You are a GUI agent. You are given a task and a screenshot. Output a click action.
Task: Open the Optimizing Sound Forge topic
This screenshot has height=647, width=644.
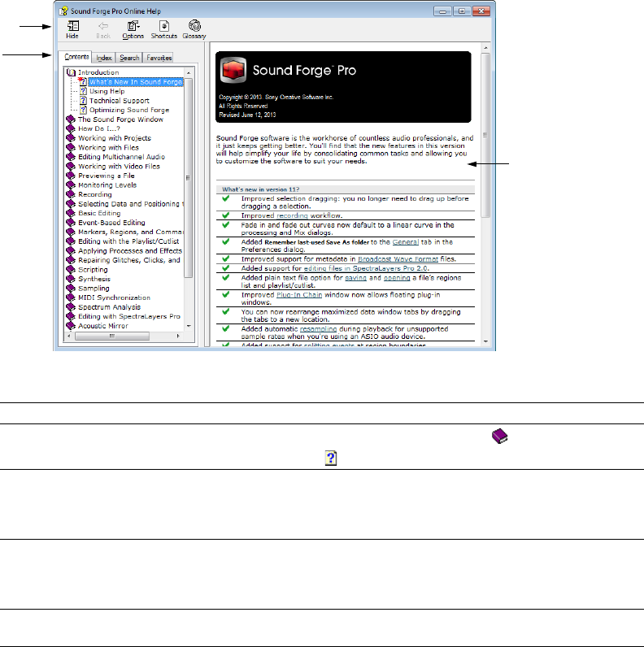(x=129, y=111)
